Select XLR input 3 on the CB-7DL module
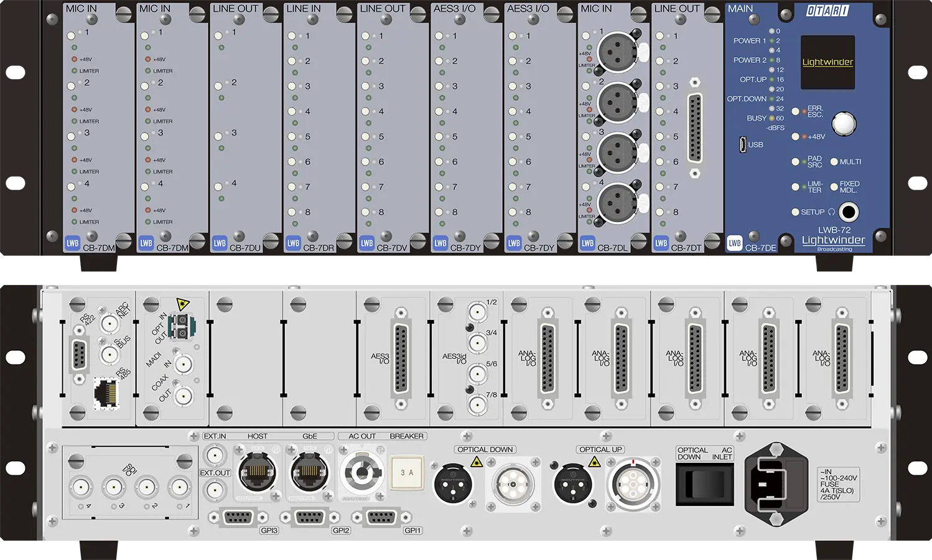 [x=618, y=154]
